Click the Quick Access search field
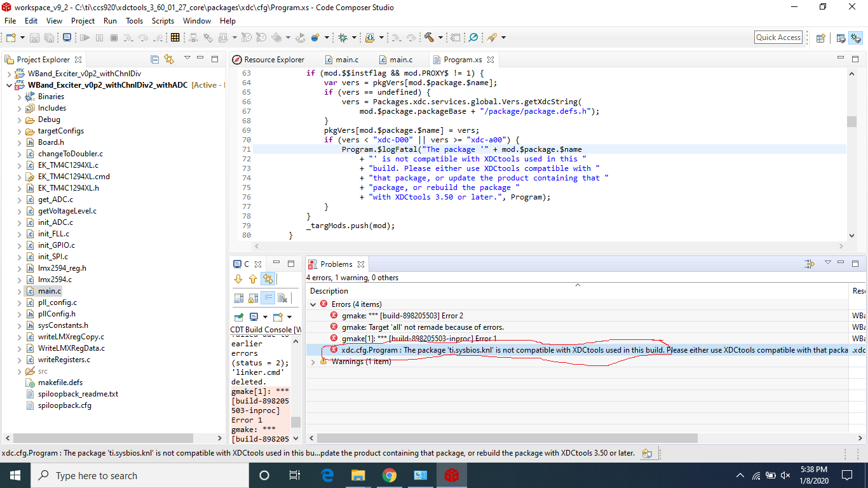The height and width of the screenshot is (488, 868). (778, 37)
